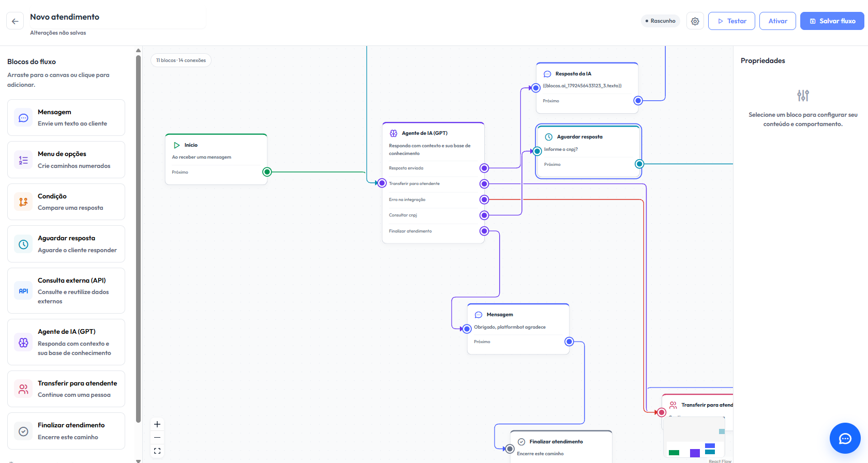Open flow settings gear icon
The height and width of the screenshot is (463, 868).
tap(695, 21)
